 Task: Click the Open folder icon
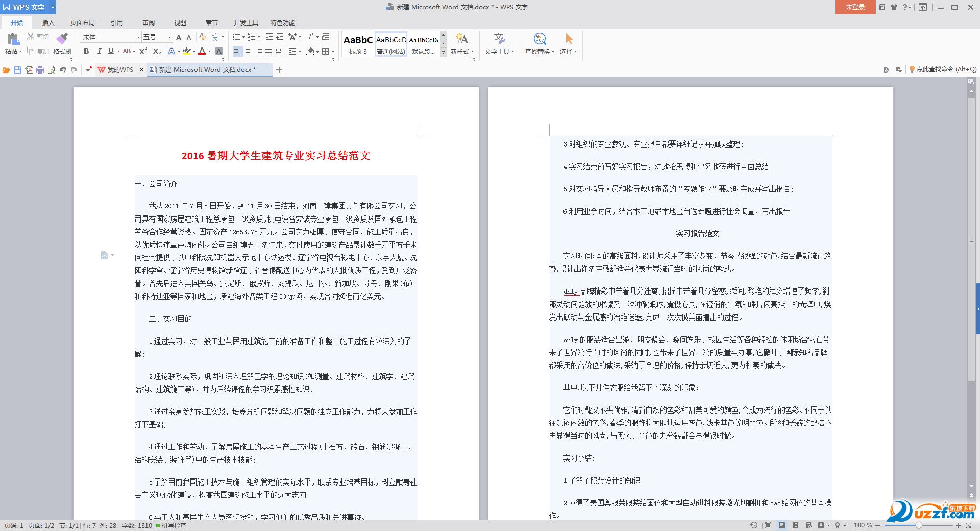(7, 70)
